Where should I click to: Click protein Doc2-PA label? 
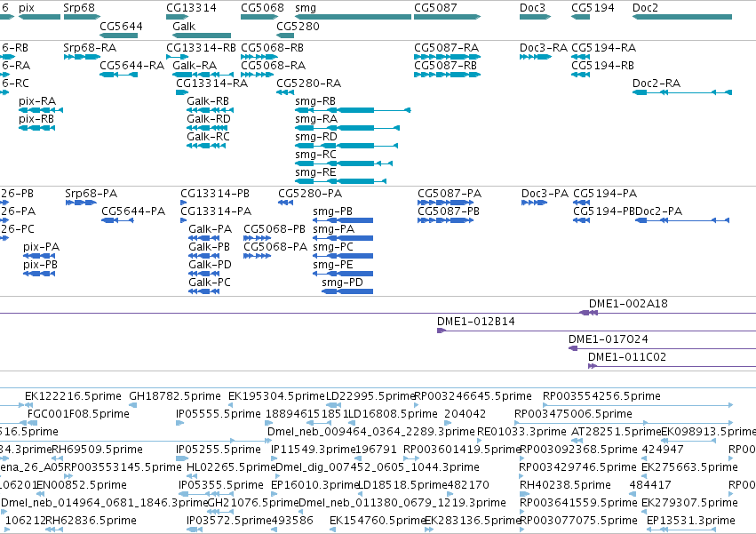(x=658, y=211)
